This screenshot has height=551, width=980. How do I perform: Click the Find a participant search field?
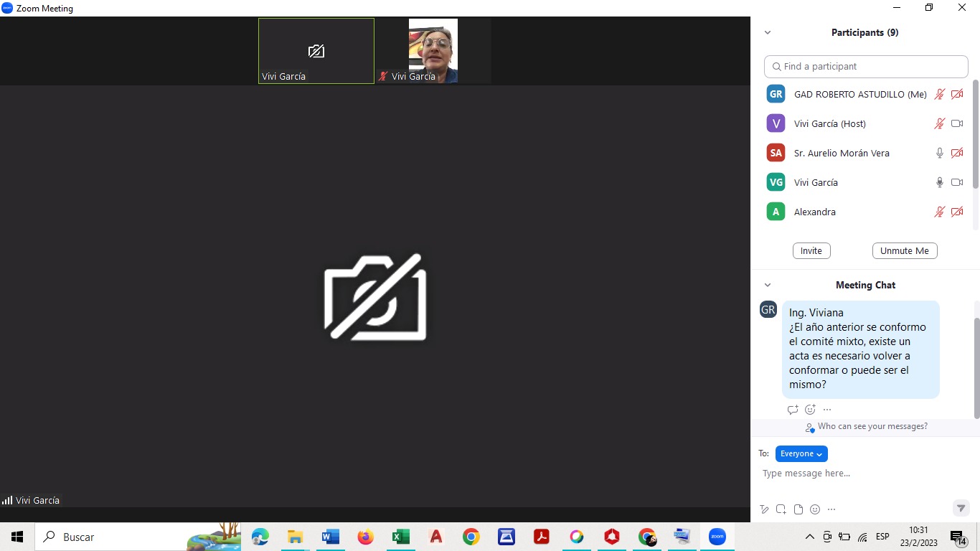[866, 66]
